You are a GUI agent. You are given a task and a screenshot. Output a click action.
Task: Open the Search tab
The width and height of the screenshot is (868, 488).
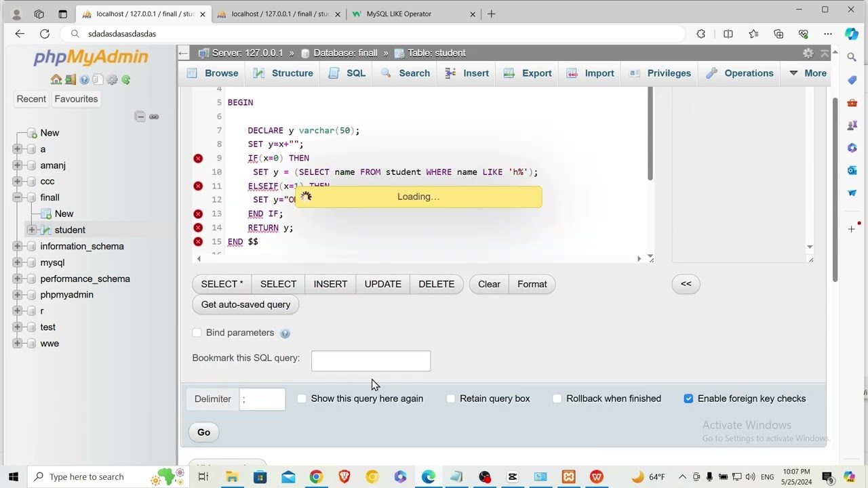pyautogui.click(x=406, y=73)
